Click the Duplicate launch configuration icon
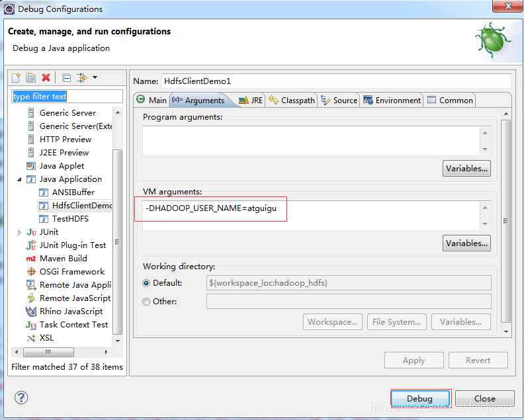524x420 pixels. [30, 77]
